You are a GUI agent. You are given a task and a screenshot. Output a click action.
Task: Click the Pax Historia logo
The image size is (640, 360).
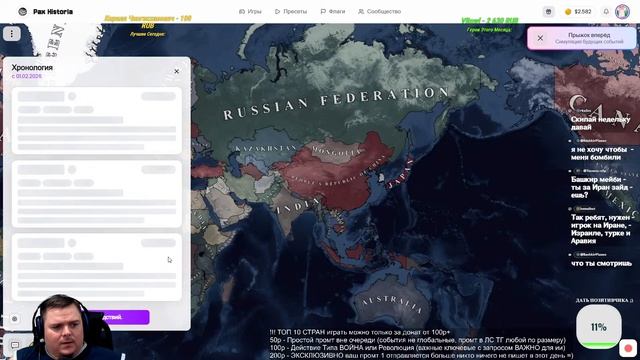point(46,11)
